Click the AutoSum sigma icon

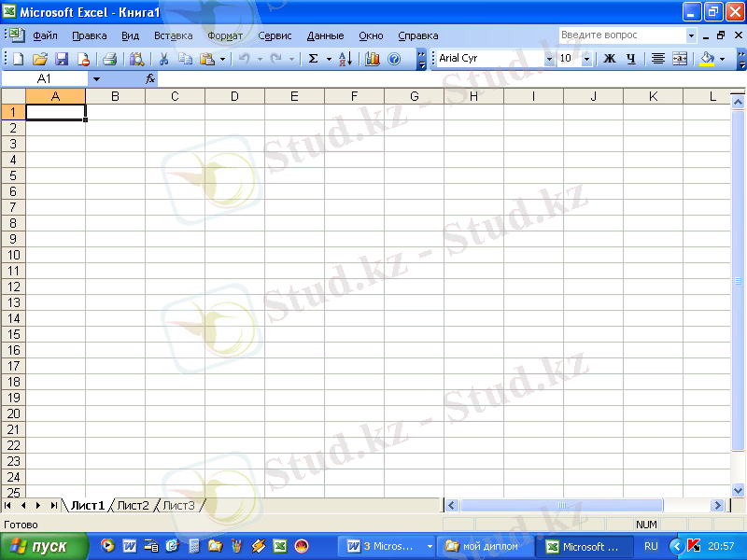313,59
